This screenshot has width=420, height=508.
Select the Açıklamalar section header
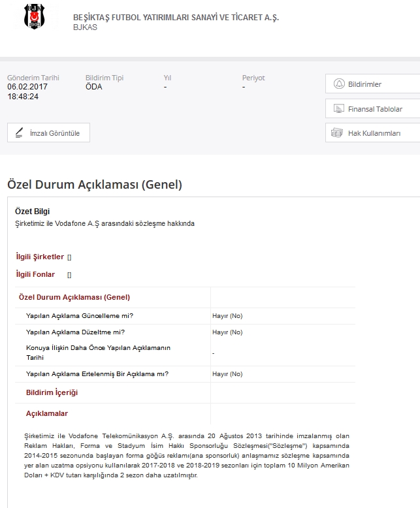coord(46,413)
